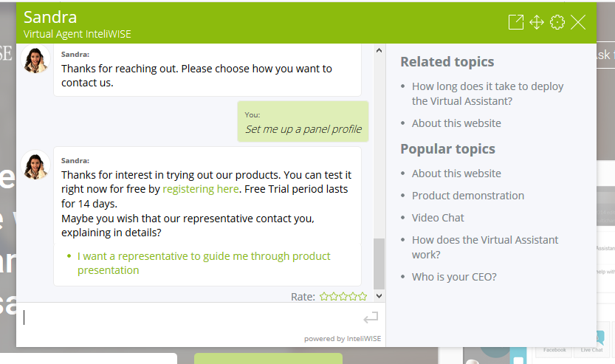Viewport: 615px width, 364px height.
Task: Follow the 'registering here' link
Action: pos(200,189)
